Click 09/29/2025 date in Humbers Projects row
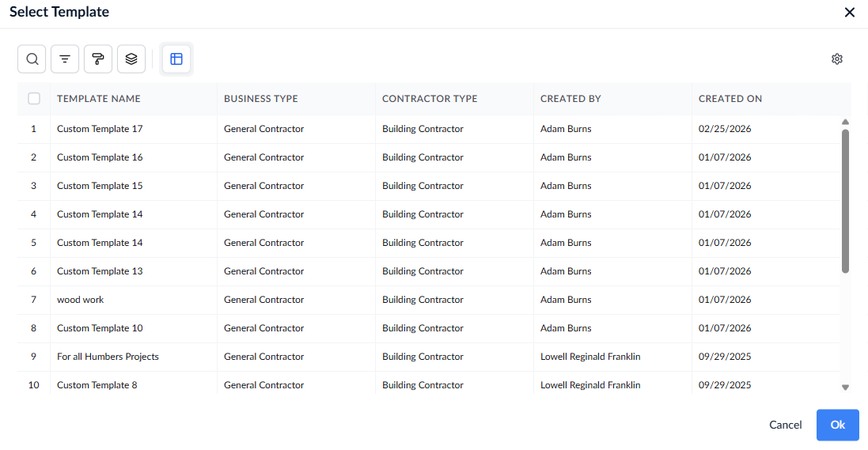868x450 pixels. pos(725,357)
